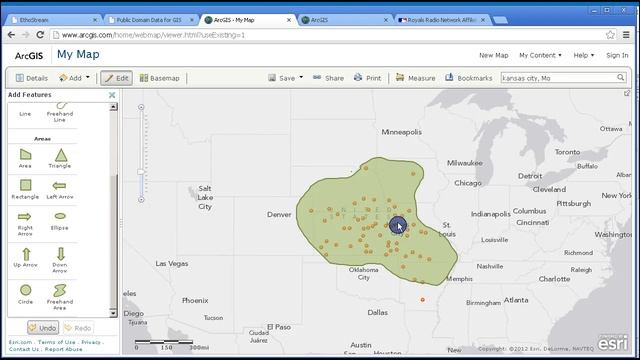
Task: Open the Basemap gallery
Action: (160, 78)
